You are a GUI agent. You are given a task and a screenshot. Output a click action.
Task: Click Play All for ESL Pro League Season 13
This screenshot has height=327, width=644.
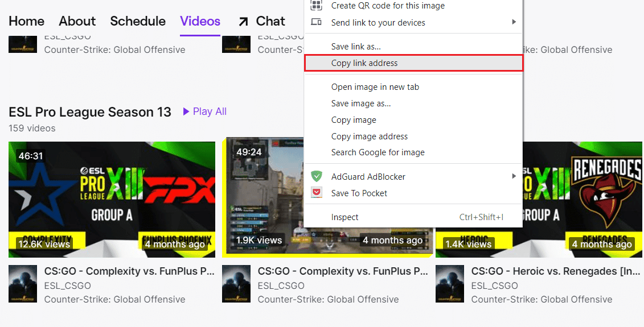(x=204, y=111)
